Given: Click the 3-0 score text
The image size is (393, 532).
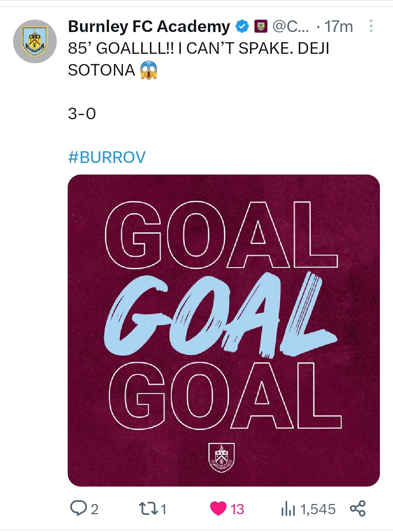Looking at the screenshot, I should (82, 114).
